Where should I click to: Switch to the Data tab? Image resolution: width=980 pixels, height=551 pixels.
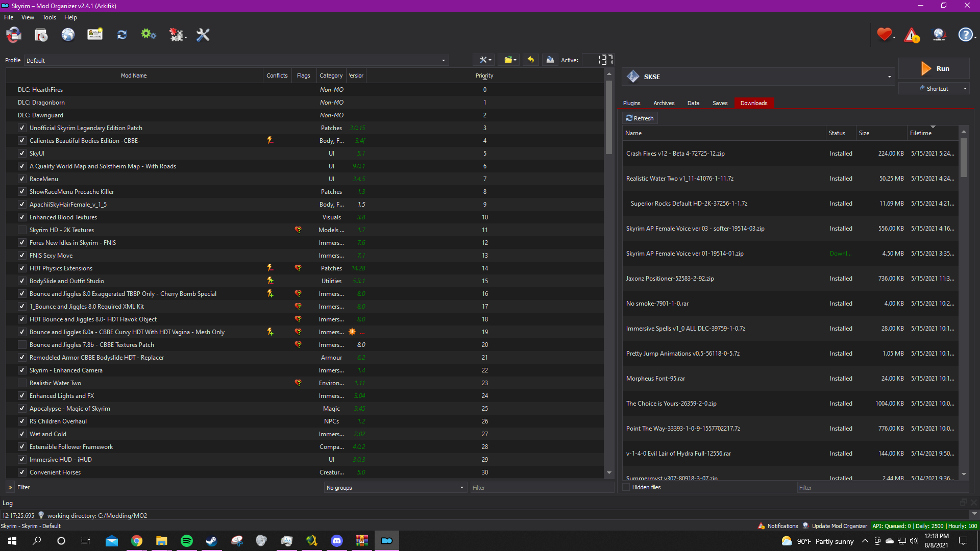[693, 103]
